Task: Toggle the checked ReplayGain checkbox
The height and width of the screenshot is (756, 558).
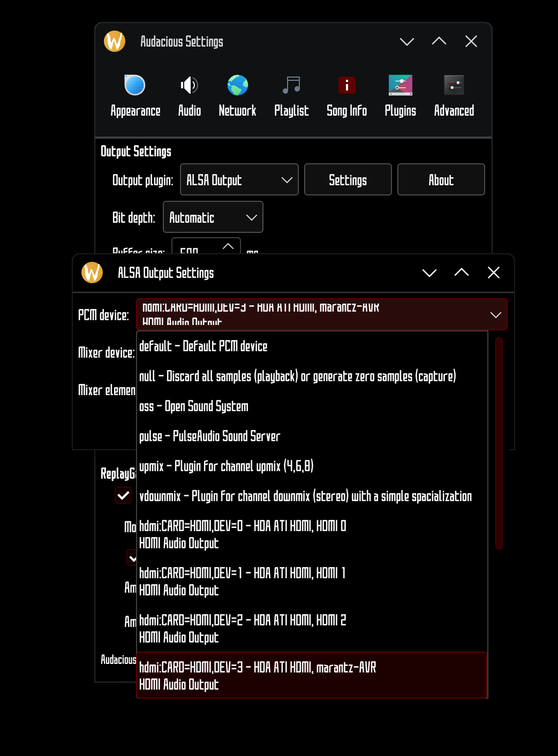Action: (123, 495)
